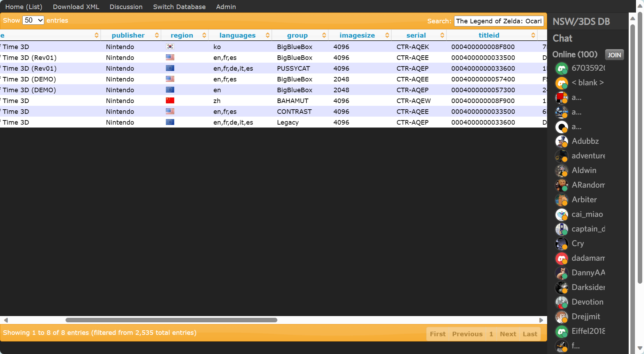Click Aldwin user avatar
This screenshot has height=354, width=644.
(561, 171)
